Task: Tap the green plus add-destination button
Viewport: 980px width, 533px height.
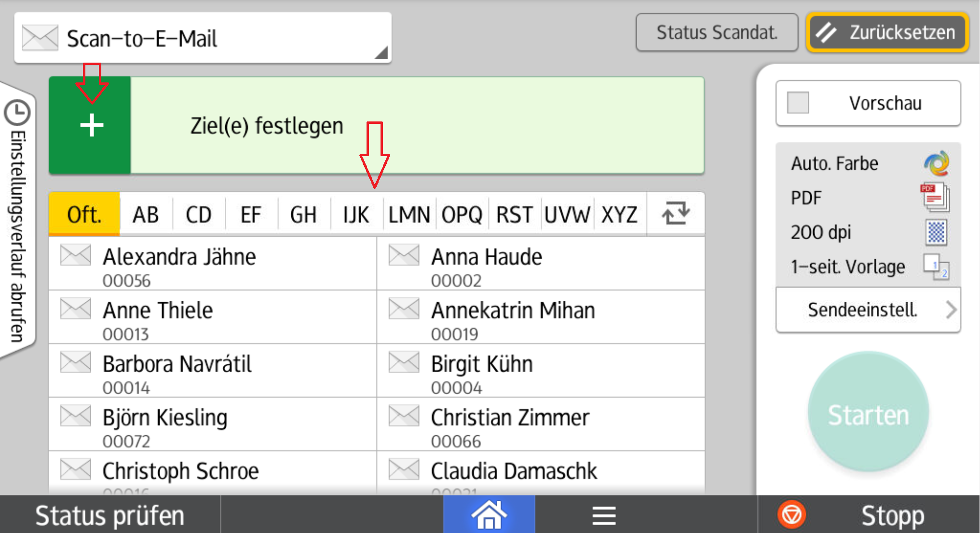Action: coord(90,125)
